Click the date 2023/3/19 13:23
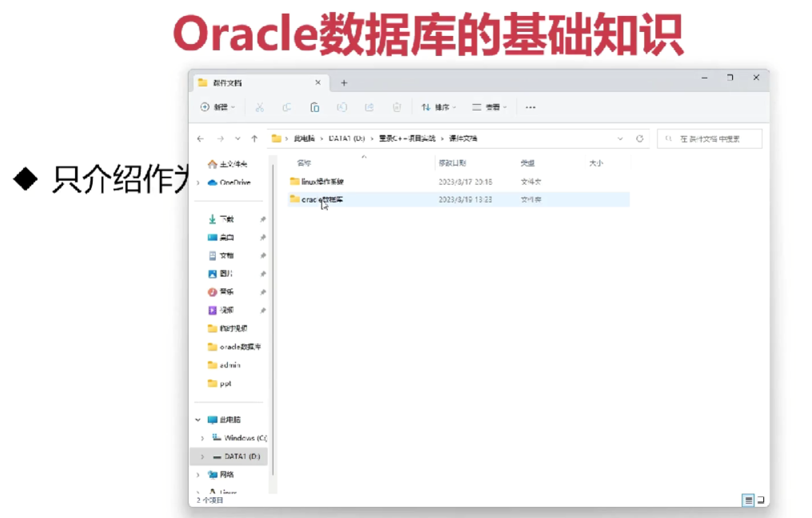 click(465, 199)
